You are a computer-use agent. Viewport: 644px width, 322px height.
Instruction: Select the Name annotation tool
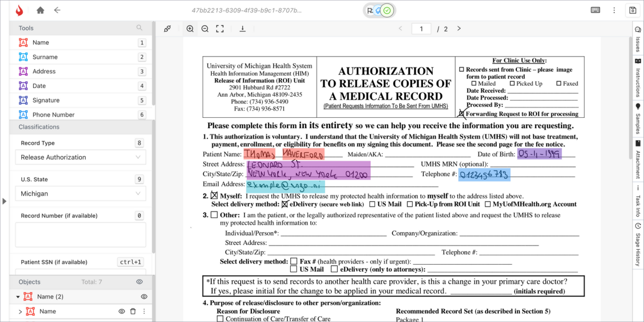82,42
